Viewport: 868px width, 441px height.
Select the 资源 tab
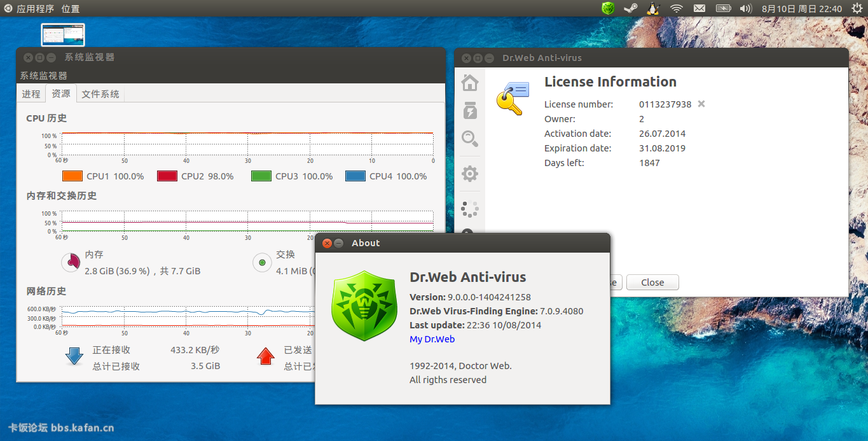click(61, 93)
